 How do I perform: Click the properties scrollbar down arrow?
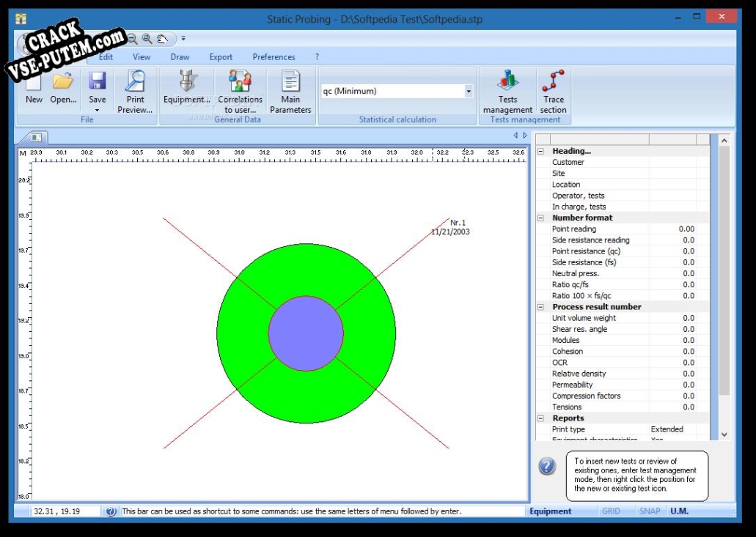click(x=724, y=434)
